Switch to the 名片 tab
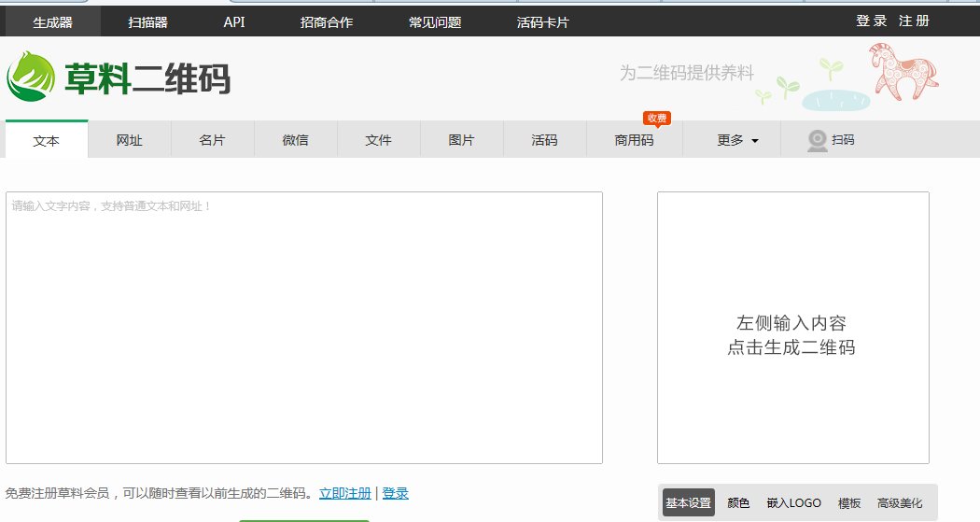 click(x=212, y=140)
